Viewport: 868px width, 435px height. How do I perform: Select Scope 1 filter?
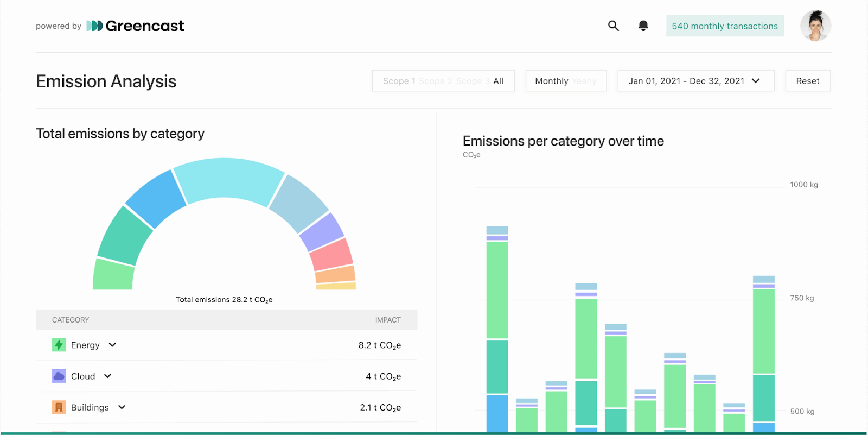[399, 81]
